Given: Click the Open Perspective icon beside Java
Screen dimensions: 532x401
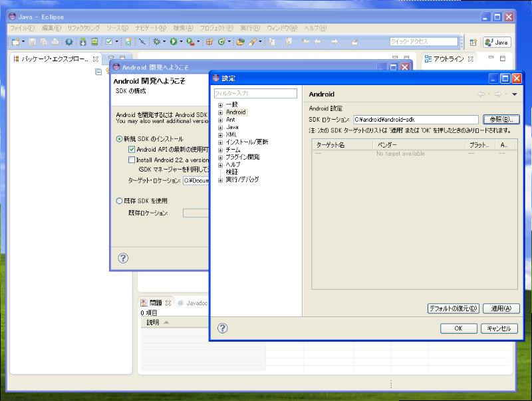Looking at the screenshot, I should 473,43.
